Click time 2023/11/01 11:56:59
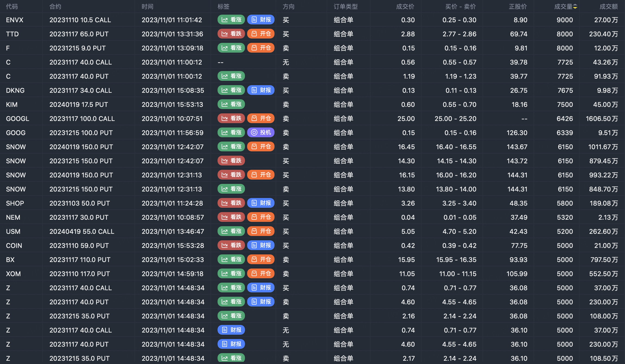Image resolution: width=625 pixels, height=364 pixels. tap(173, 133)
